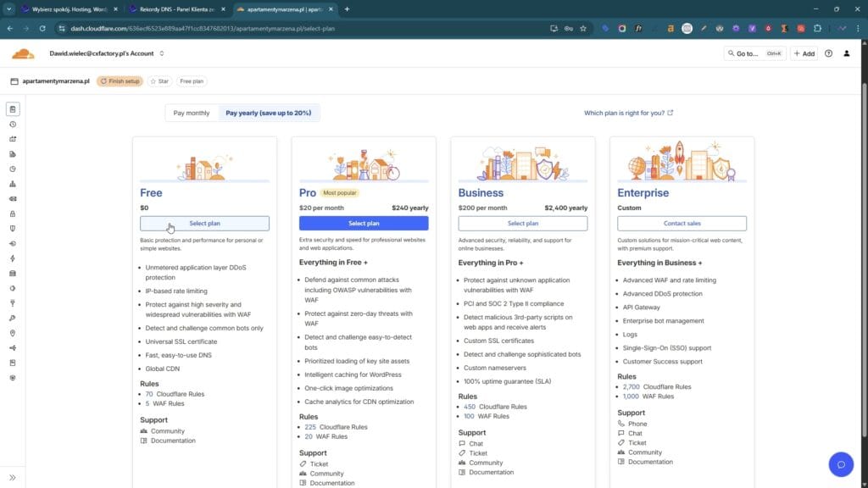Image resolution: width=868 pixels, height=488 pixels.
Task: Open browser extensions puzzle icon
Action: pos(817,28)
